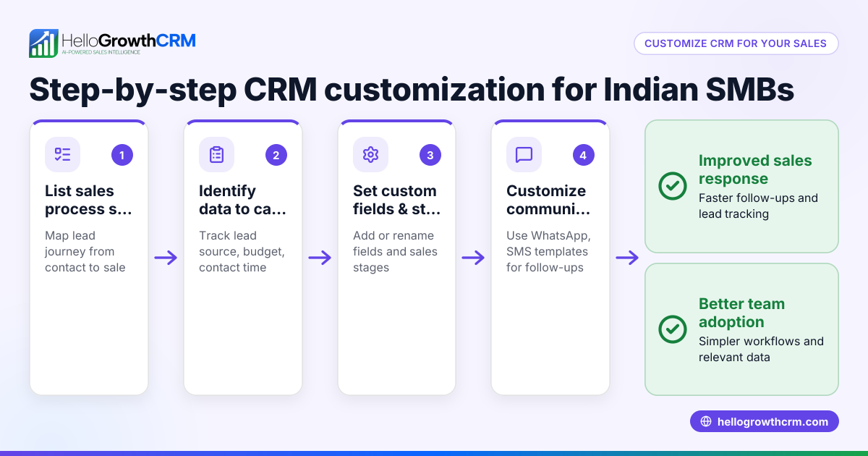868x456 pixels.
Task: Click the 'Improved sales response' heading
Action: (x=755, y=169)
